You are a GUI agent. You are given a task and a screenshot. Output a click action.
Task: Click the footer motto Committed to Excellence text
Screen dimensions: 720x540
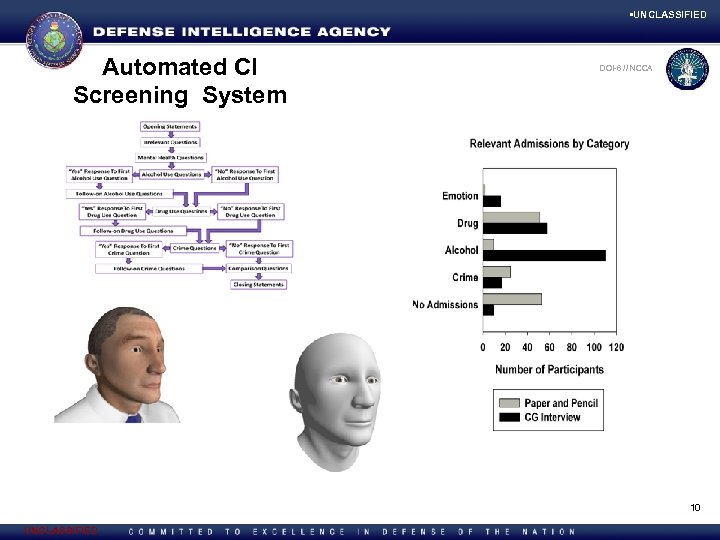(352, 532)
